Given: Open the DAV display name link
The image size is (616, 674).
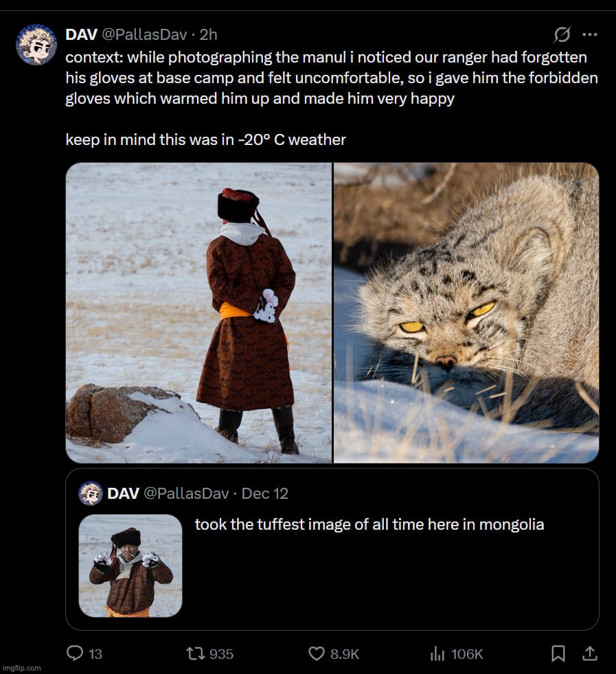Looking at the screenshot, I should tap(81, 34).
